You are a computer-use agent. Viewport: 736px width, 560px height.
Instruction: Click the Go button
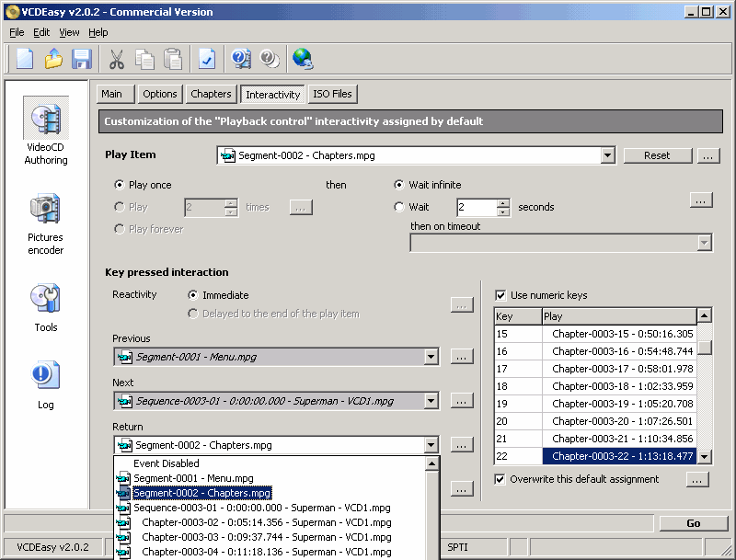(693, 523)
